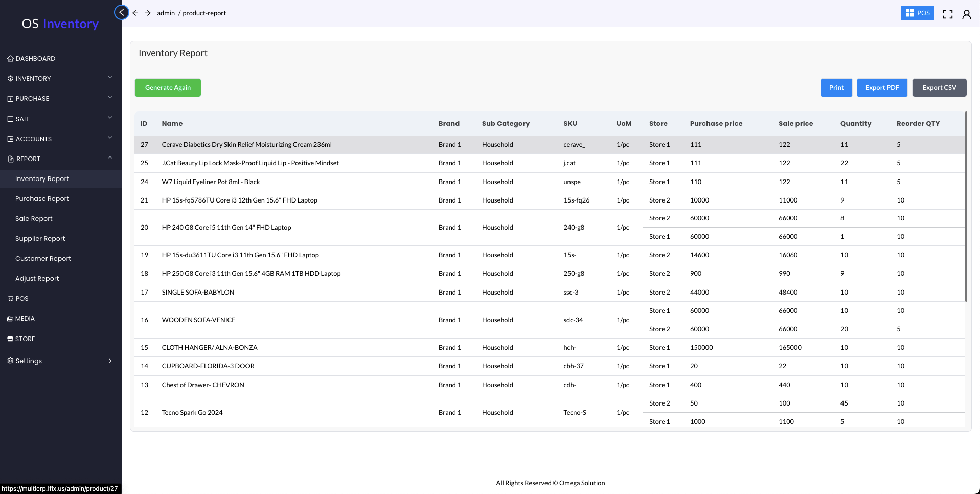Collapse the sidebar with the circular arrow button

[121, 12]
